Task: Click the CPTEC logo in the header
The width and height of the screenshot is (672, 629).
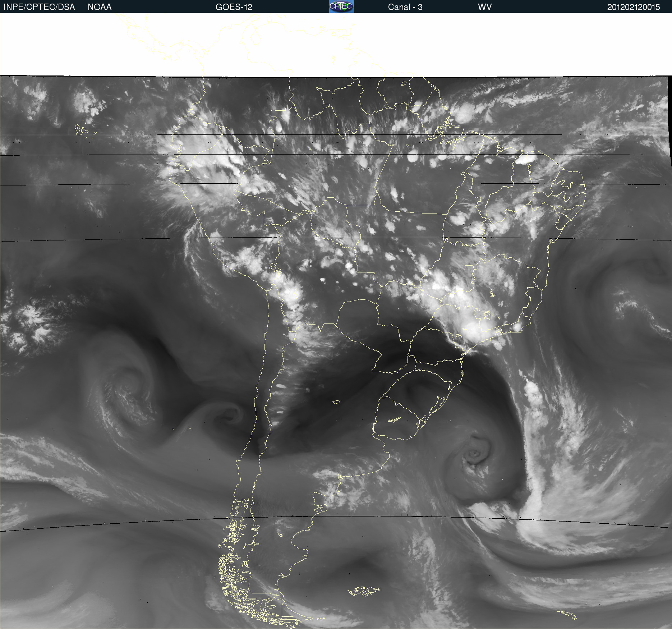Action: tap(341, 6)
